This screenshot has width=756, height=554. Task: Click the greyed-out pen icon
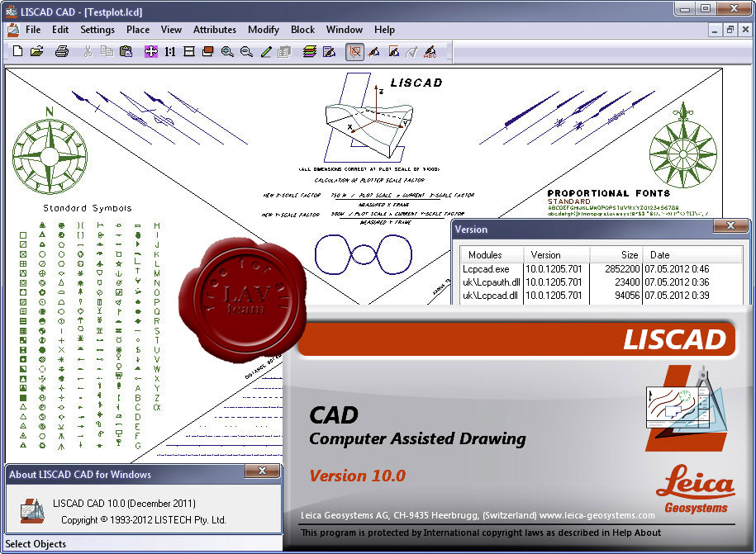tap(411, 51)
